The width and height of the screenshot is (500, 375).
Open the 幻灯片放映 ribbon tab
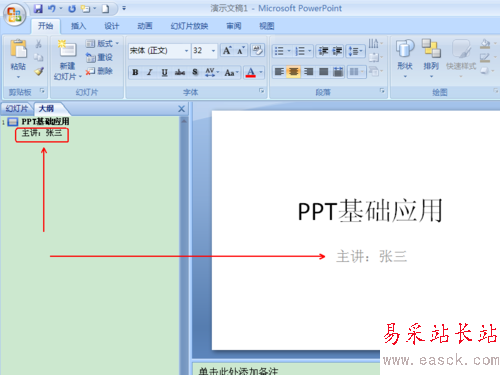point(189,26)
